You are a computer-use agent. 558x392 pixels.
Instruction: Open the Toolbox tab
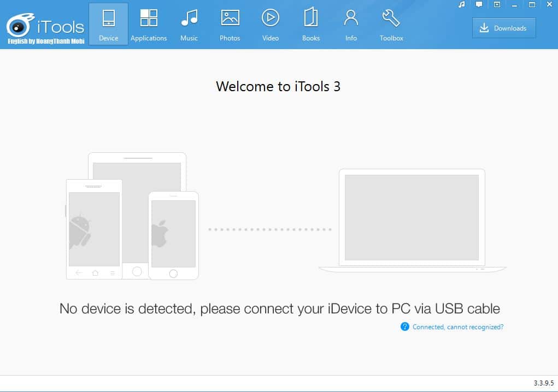pyautogui.click(x=391, y=24)
